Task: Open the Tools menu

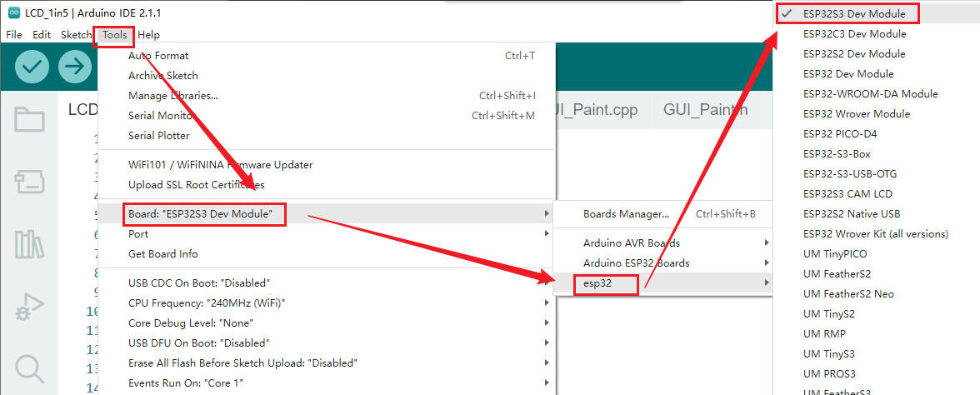Action: click(115, 35)
